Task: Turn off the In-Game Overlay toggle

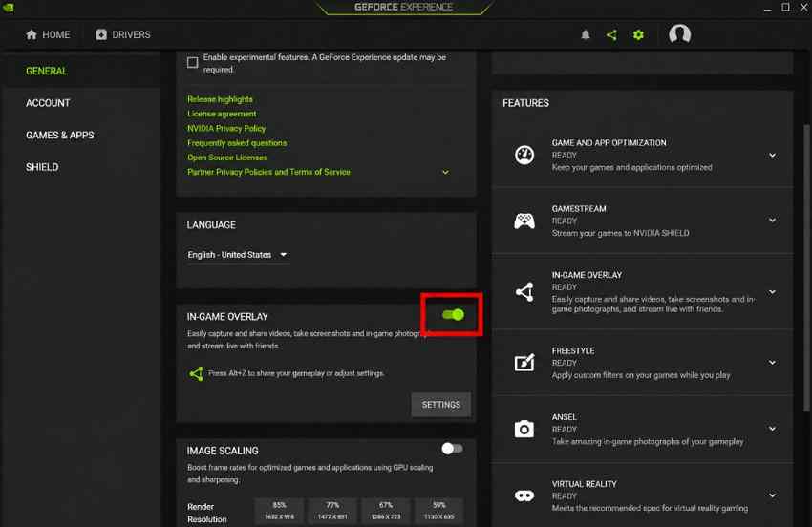Action: pyautogui.click(x=453, y=315)
